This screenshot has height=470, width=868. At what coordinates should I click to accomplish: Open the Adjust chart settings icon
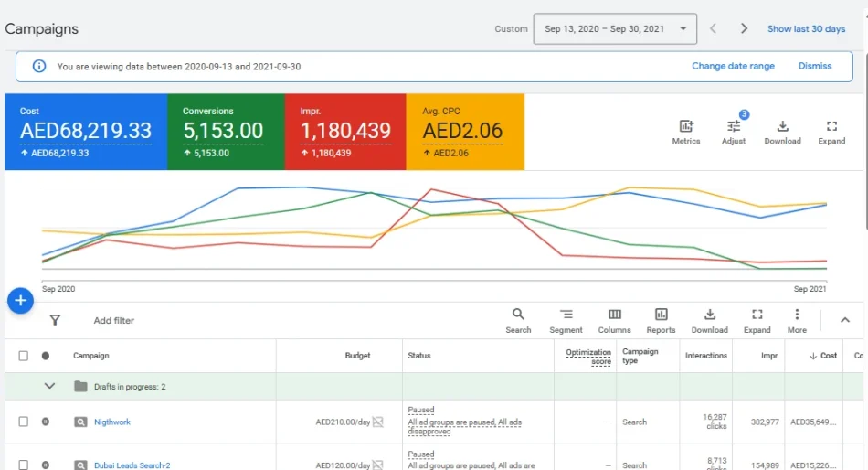pyautogui.click(x=734, y=126)
